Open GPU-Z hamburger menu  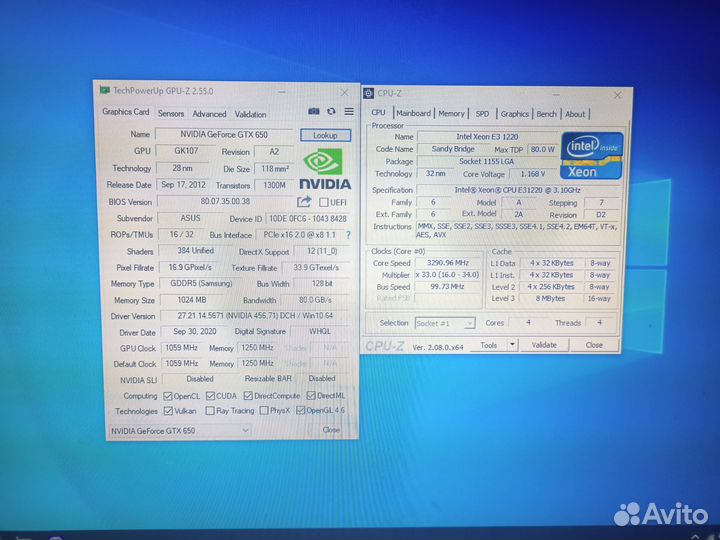coord(349,112)
